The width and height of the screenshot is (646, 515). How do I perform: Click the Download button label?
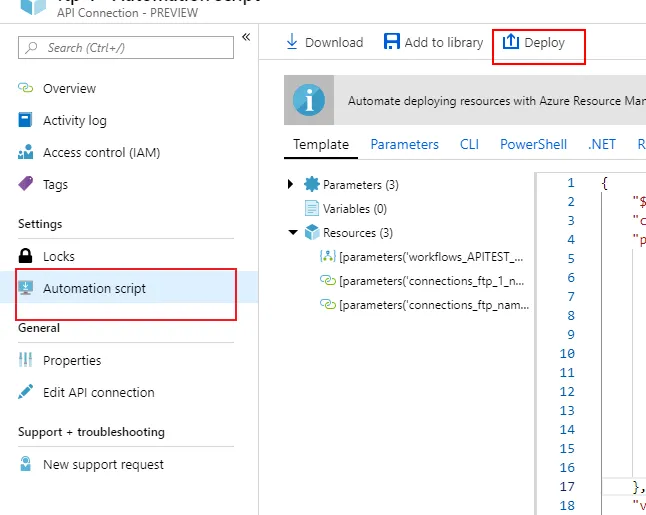(x=334, y=42)
